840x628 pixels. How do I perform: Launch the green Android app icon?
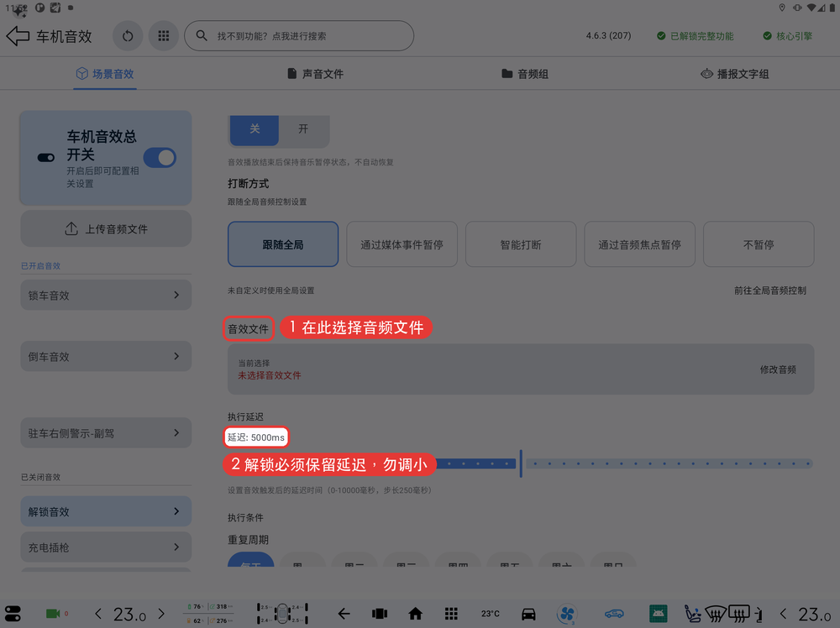coord(658,614)
